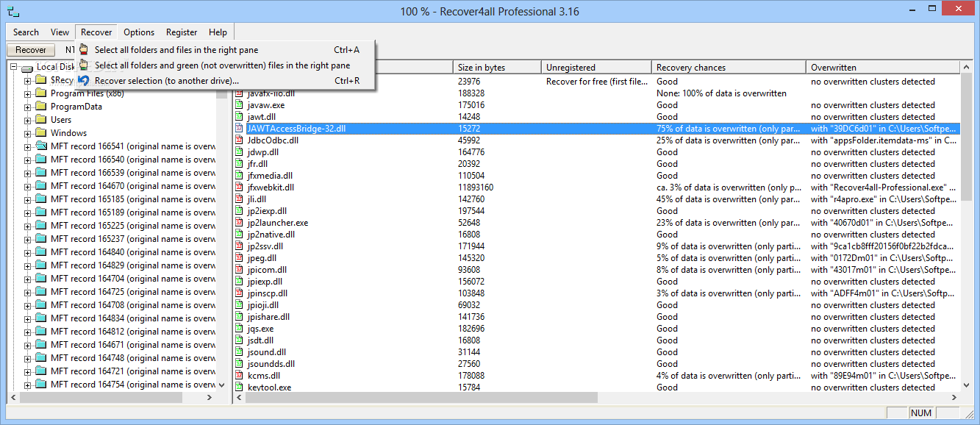Expand the MFT record 164754 node
Viewport: 980px width, 425px height.
(x=28, y=385)
